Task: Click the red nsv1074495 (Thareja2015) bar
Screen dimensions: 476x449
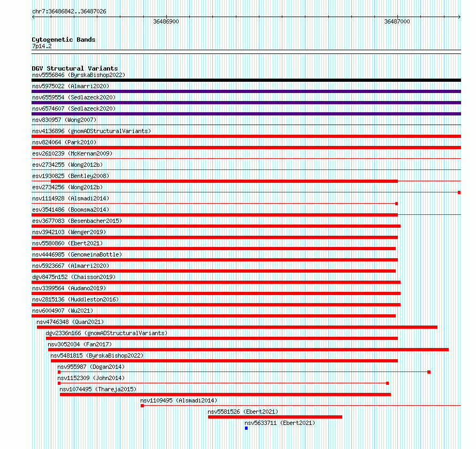Action: tap(225, 394)
